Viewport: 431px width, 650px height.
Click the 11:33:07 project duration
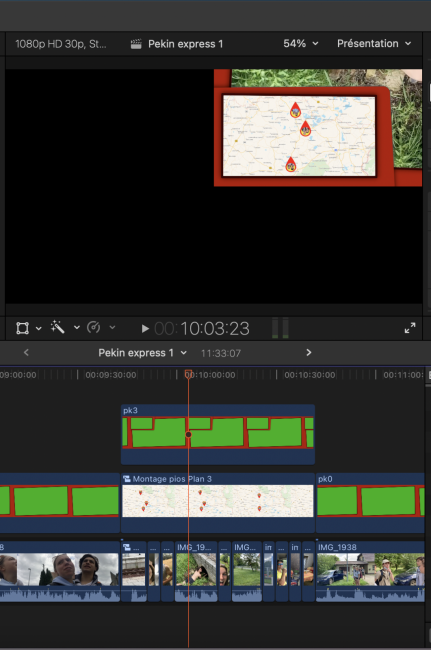click(220, 353)
